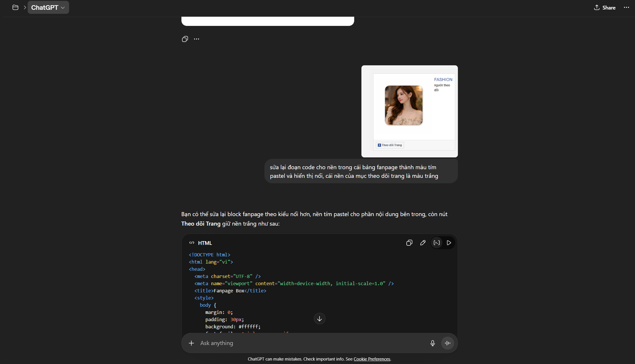Image resolution: width=635 pixels, height=364 pixels.
Task: Edit the HTML code with the pencil icon
Action: click(x=423, y=243)
